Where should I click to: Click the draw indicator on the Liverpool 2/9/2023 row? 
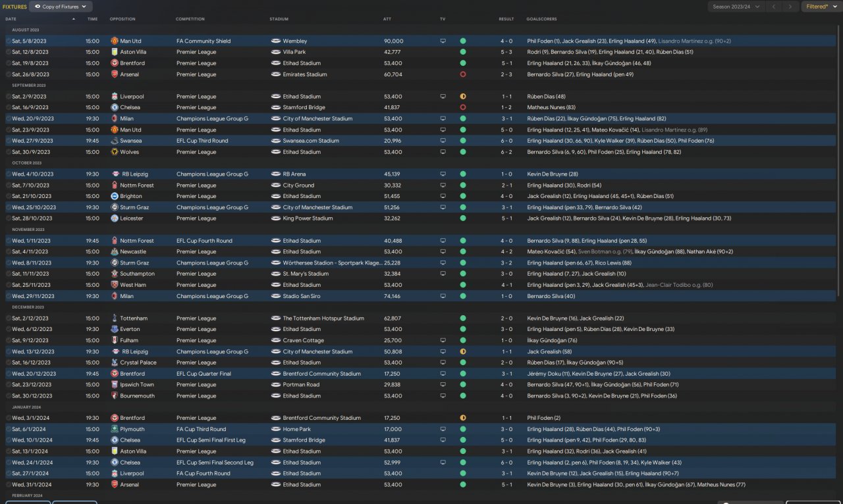(463, 97)
